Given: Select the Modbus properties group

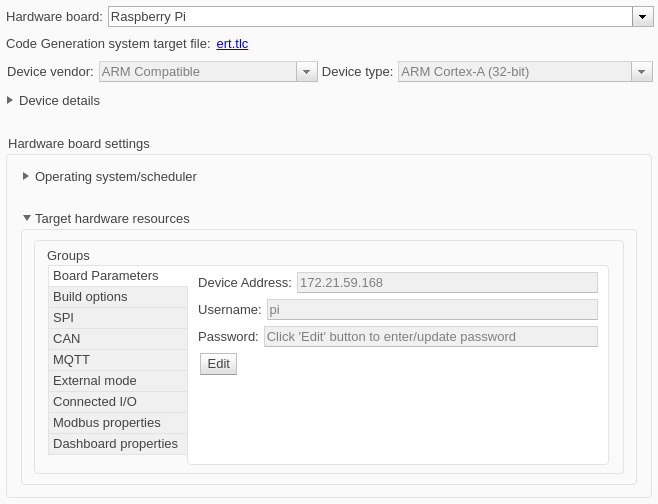Looking at the screenshot, I should (x=107, y=423).
